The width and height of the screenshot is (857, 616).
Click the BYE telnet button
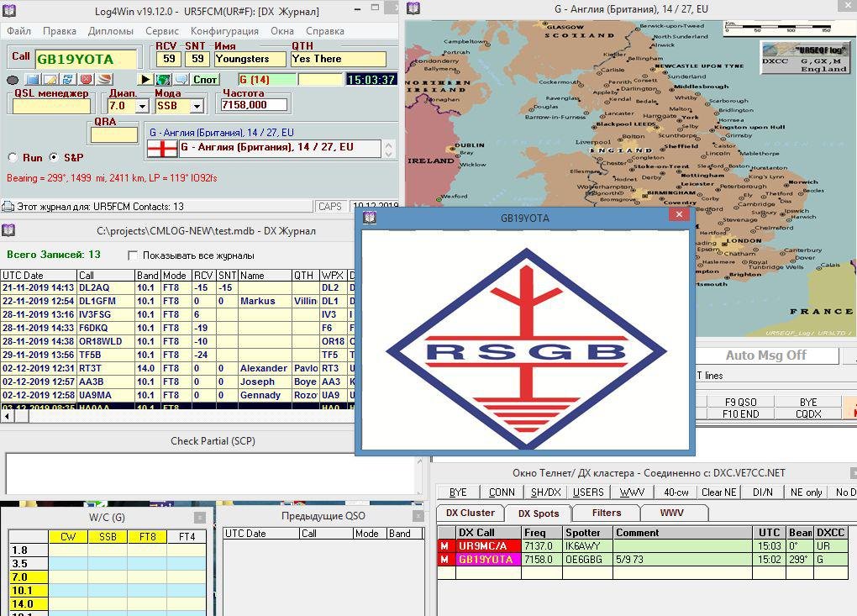(458, 492)
